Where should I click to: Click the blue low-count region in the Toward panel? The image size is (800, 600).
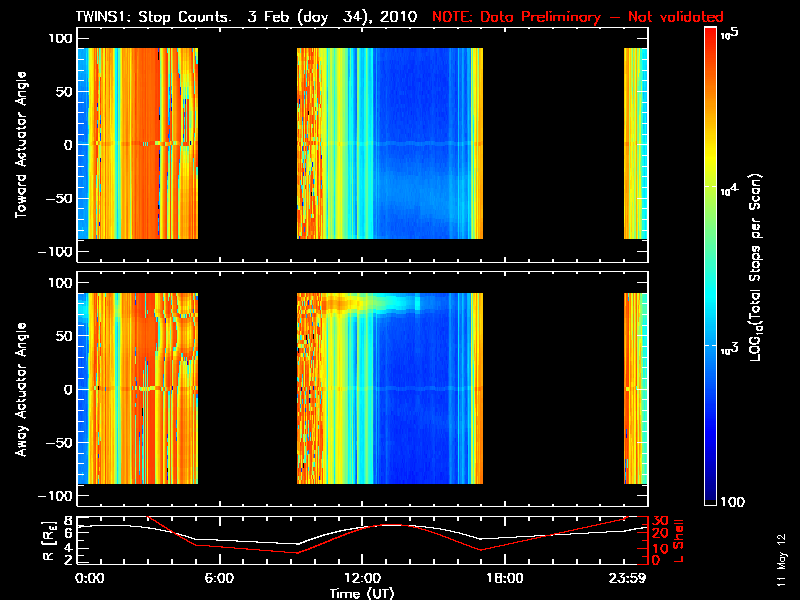(x=411, y=143)
